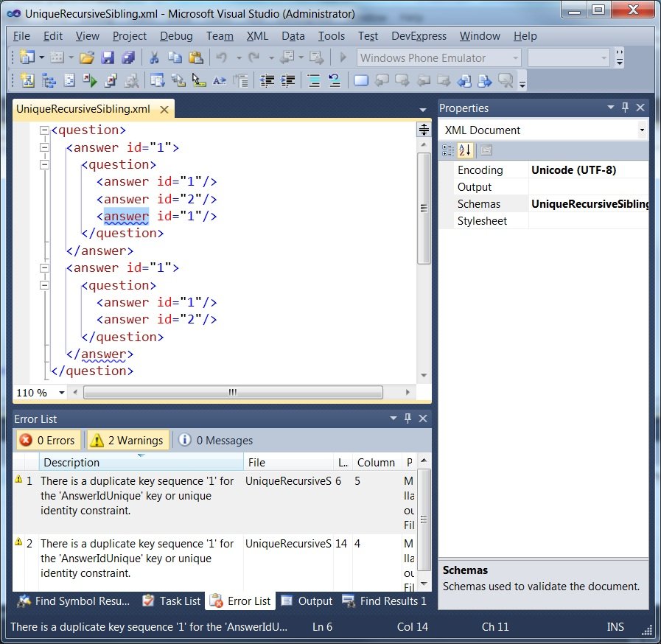This screenshot has height=644, width=661.
Task: Click the Open File folder icon
Action: click(87, 57)
